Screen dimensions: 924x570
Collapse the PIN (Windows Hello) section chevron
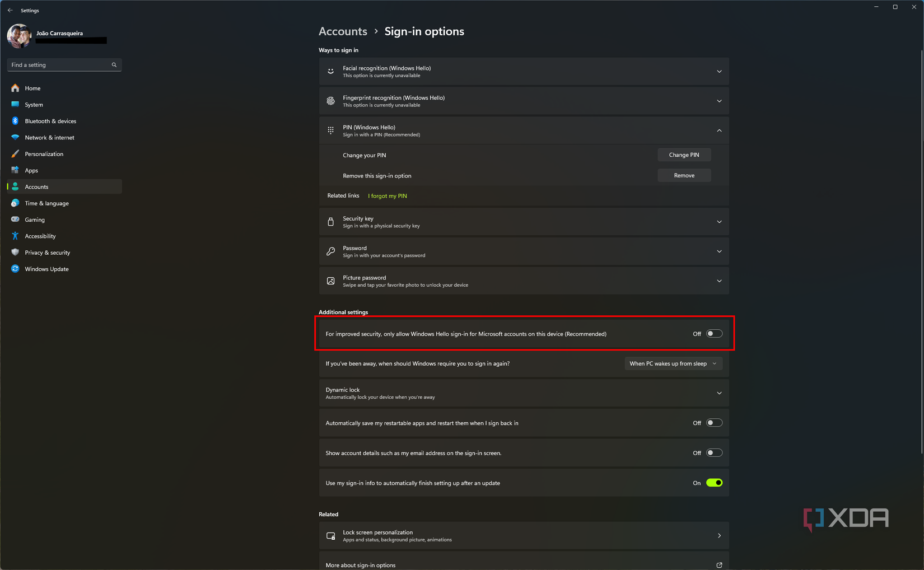pos(720,130)
